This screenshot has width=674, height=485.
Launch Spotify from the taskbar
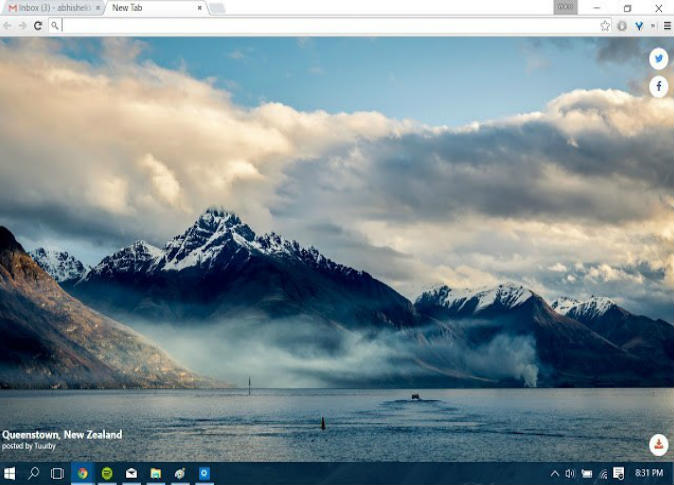tap(107, 473)
